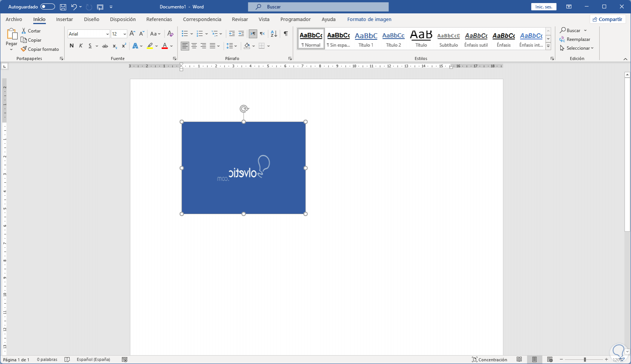Open the Formato de imagen tab
Viewport: 631px width, 364px height.
(369, 19)
